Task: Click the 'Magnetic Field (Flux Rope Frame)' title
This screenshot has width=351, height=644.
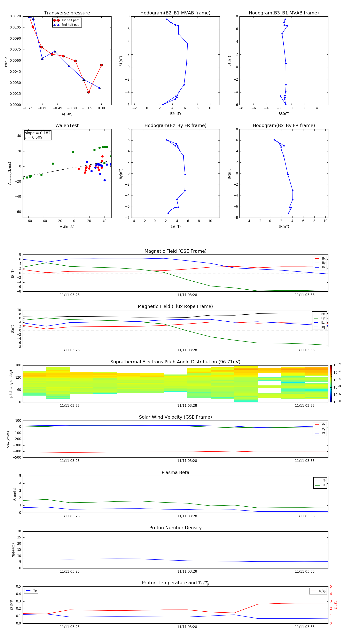Action: click(x=175, y=307)
